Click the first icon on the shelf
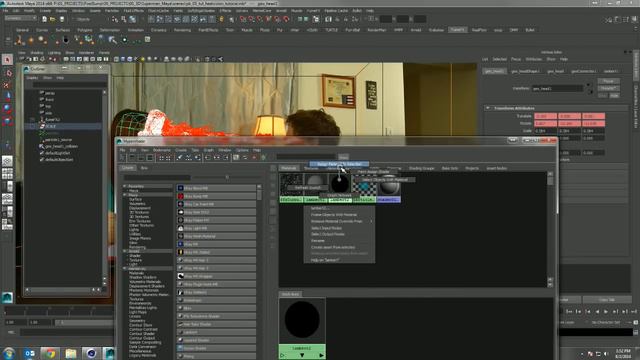Viewport: 640px width, 360px height. [x=19, y=40]
